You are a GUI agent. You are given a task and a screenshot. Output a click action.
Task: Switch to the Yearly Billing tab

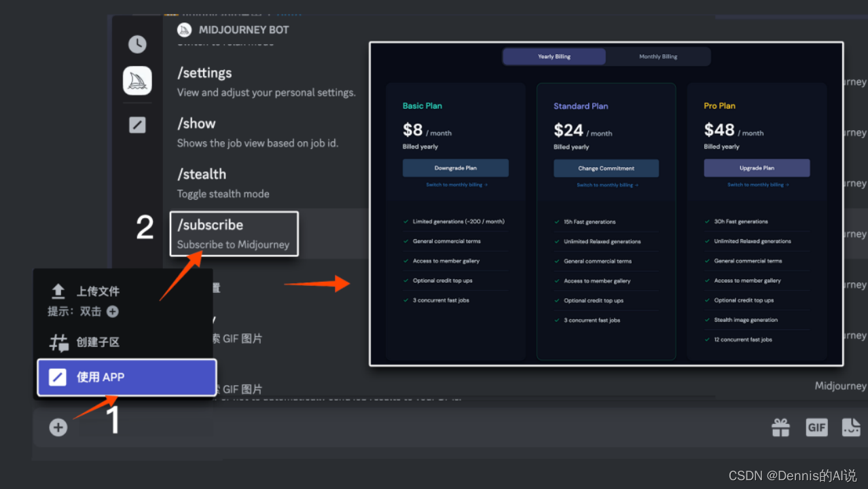coord(554,56)
